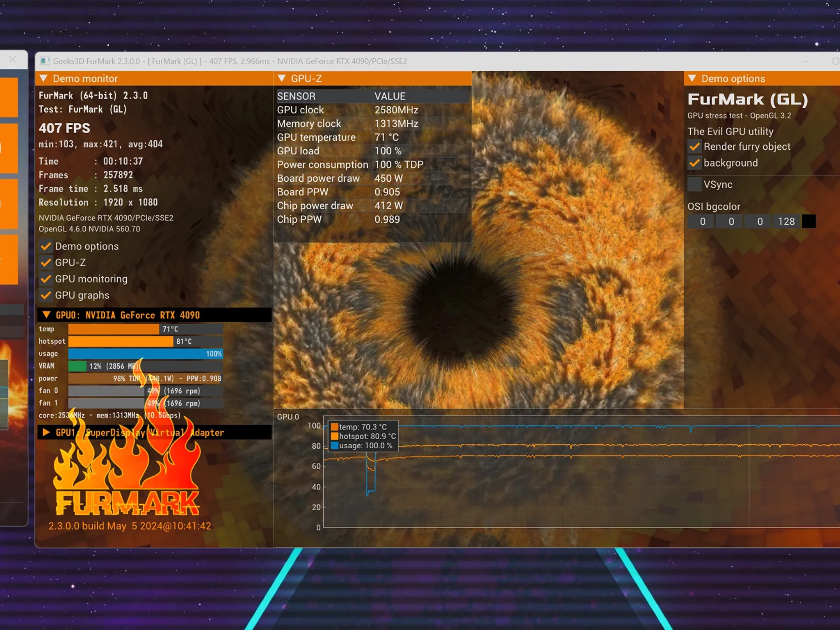
Task: Click the usage legend blue square
Action: pos(335,446)
